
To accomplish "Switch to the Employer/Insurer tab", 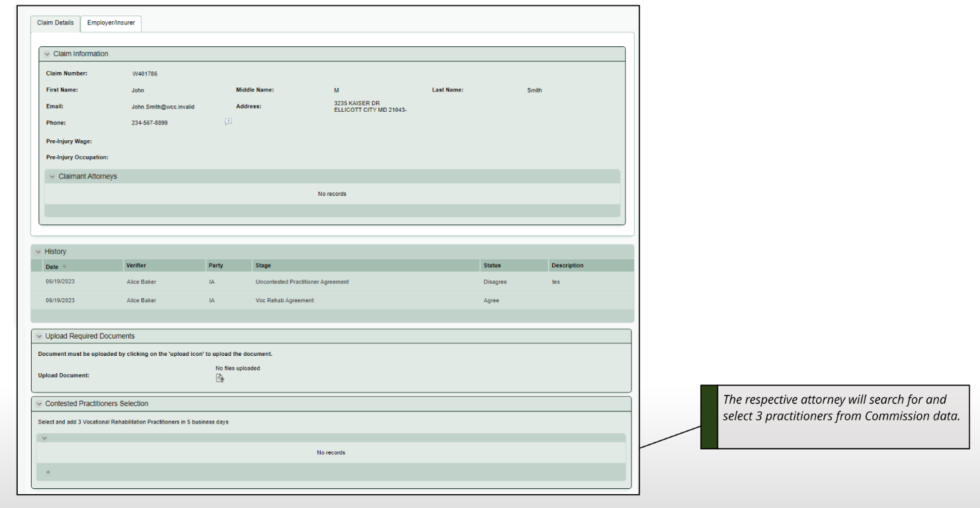I will click(x=110, y=23).
